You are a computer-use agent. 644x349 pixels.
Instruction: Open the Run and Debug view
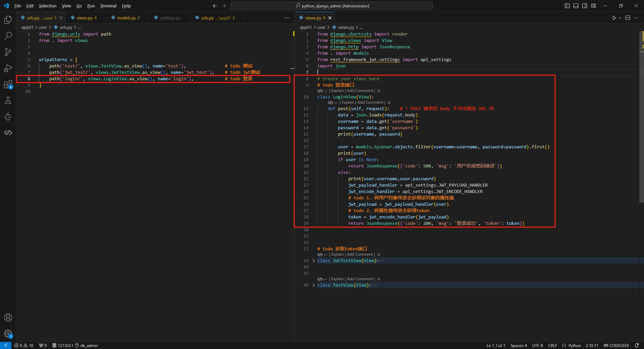pos(8,68)
